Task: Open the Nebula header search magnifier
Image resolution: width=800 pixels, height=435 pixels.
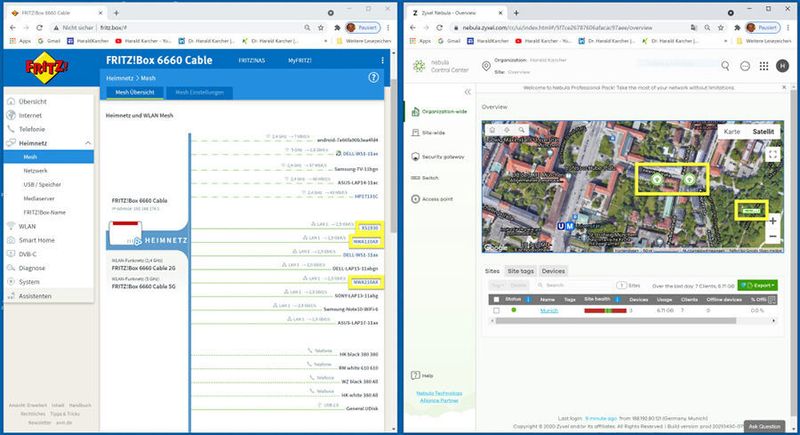Action: tap(725, 66)
